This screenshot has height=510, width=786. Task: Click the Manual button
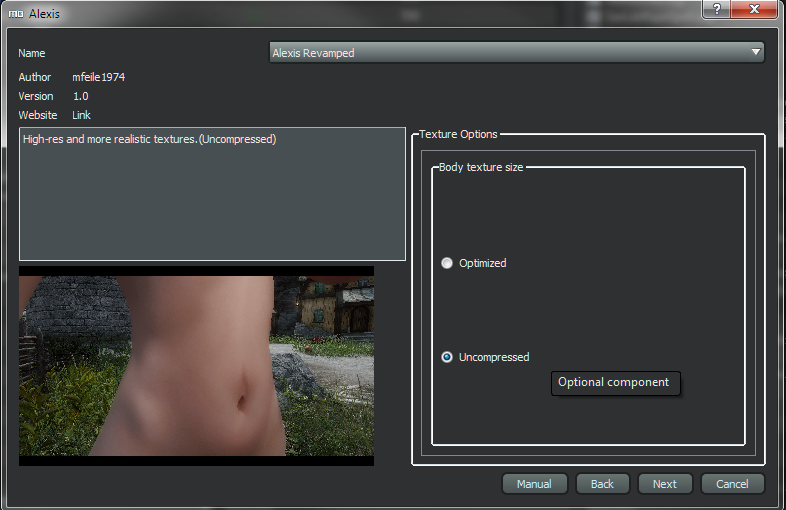(534, 484)
